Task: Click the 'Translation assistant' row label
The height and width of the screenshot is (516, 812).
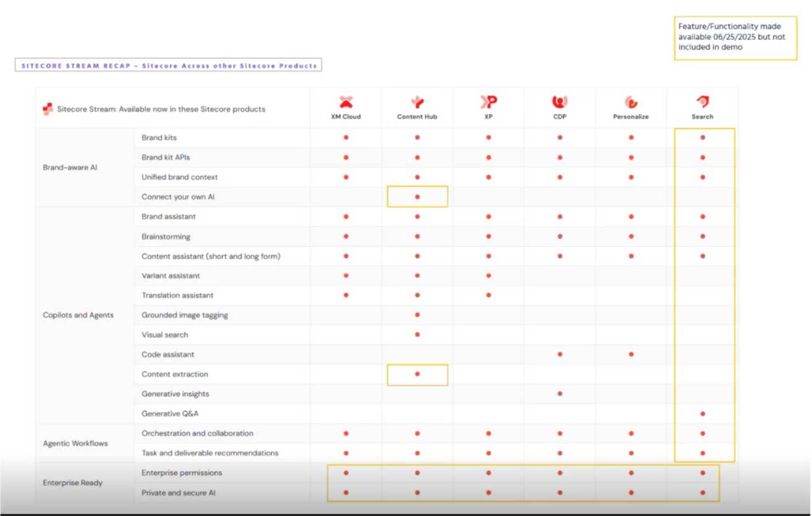Action: coord(177,295)
